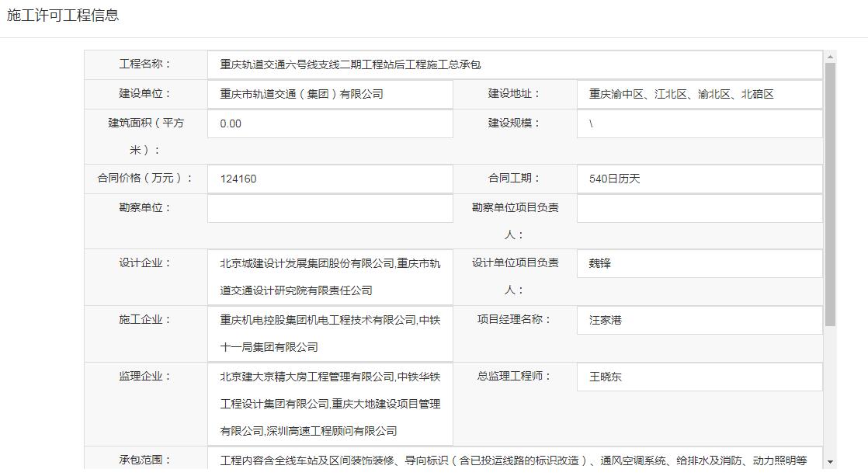Click the 建设单位 label
This screenshot has height=476, width=868.
[145, 93]
